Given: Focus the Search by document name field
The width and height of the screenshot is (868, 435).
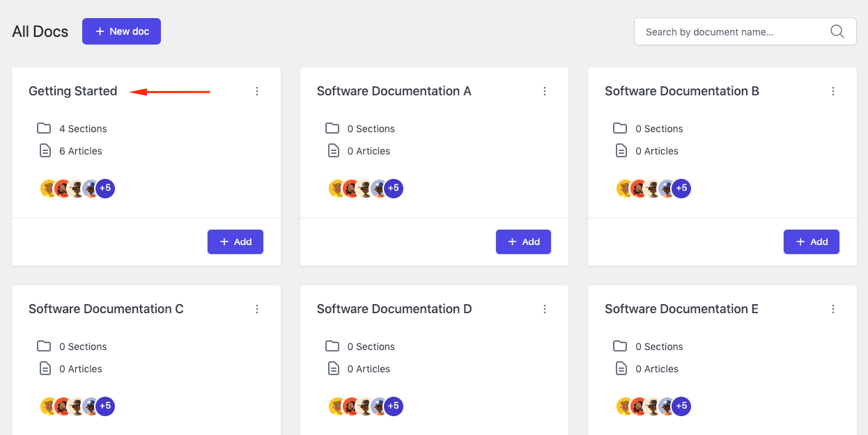Looking at the screenshot, I should [745, 32].
